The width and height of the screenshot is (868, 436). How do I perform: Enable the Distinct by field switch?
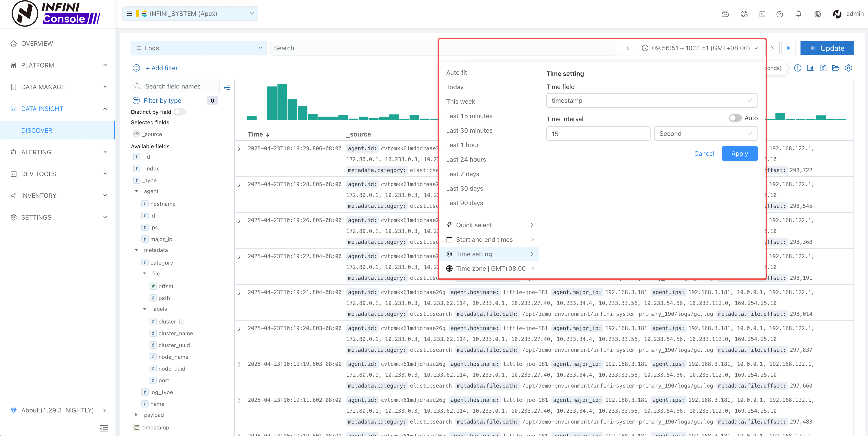[180, 112]
